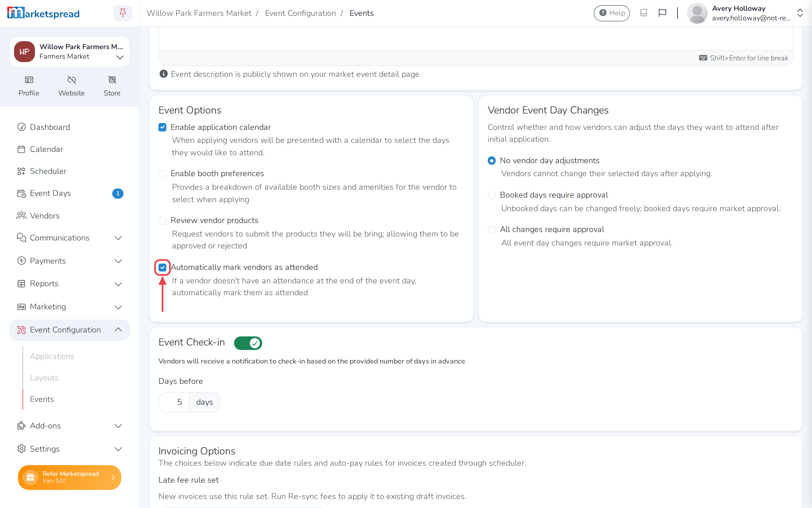This screenshot has width=812, height=508.
Task: Turn off the Event Check-in toggle
Action: [x=248, y=343]
